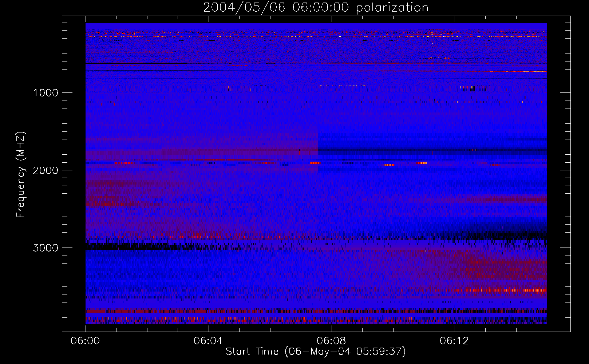The height and width of the screenshot is (364, 589).
Task: Click the '2000' frequency tick label
Action: (x=46, y=170)
